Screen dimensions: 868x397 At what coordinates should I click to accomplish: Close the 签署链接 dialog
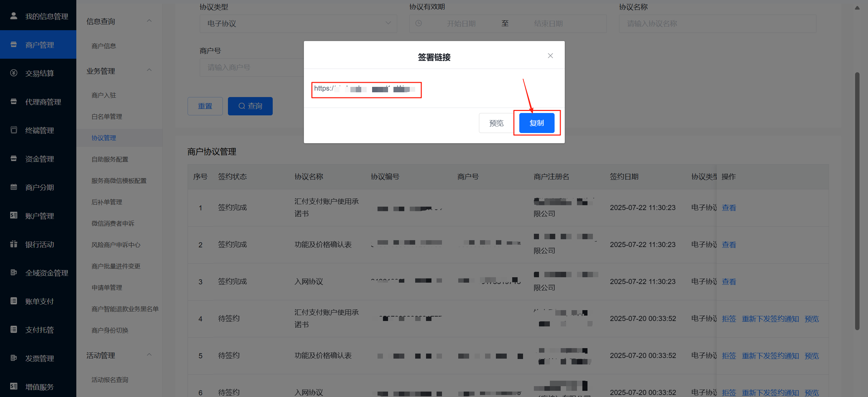pyautogui.click(x=550, y=56)
